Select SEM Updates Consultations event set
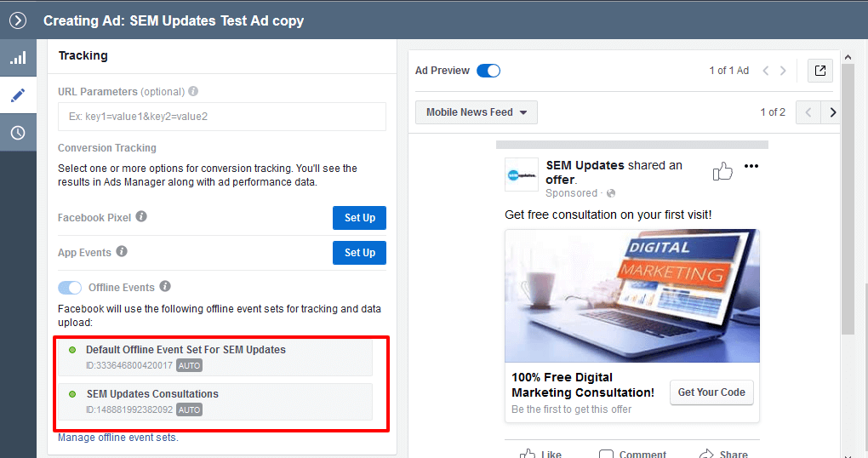 click(215, 402)
